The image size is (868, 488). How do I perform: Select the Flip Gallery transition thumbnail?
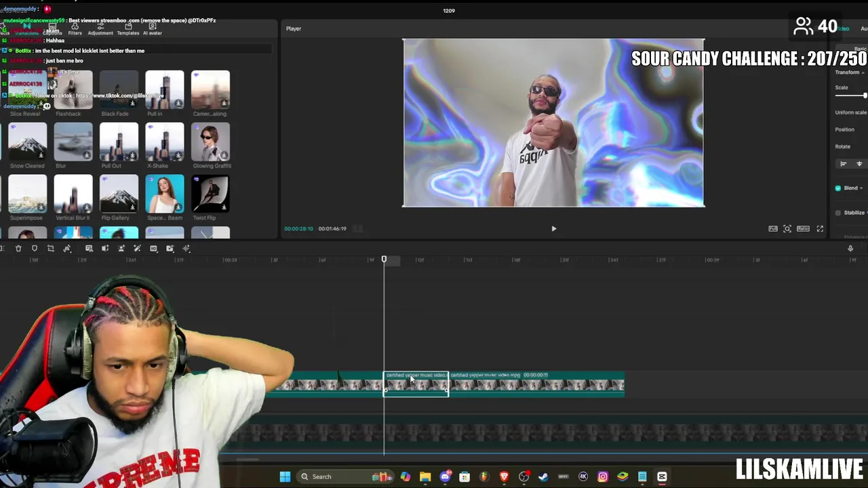click(x=119, y=194)
